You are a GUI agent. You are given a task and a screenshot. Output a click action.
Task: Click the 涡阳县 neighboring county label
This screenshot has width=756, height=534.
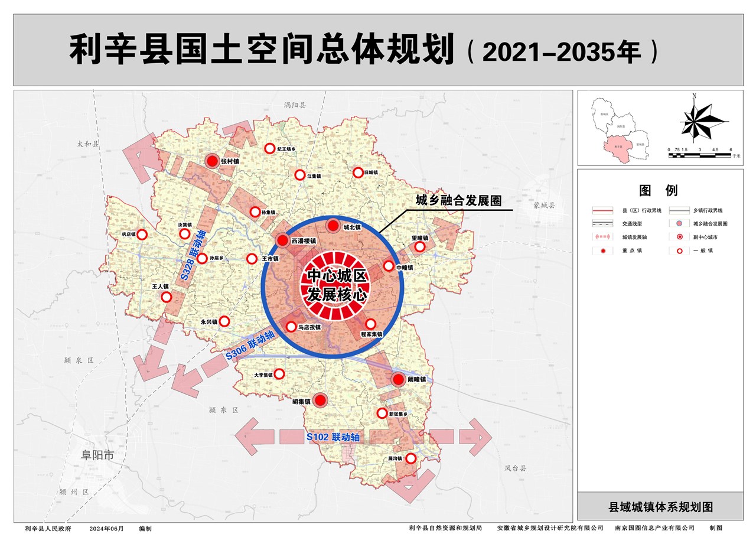coord(295,105)
